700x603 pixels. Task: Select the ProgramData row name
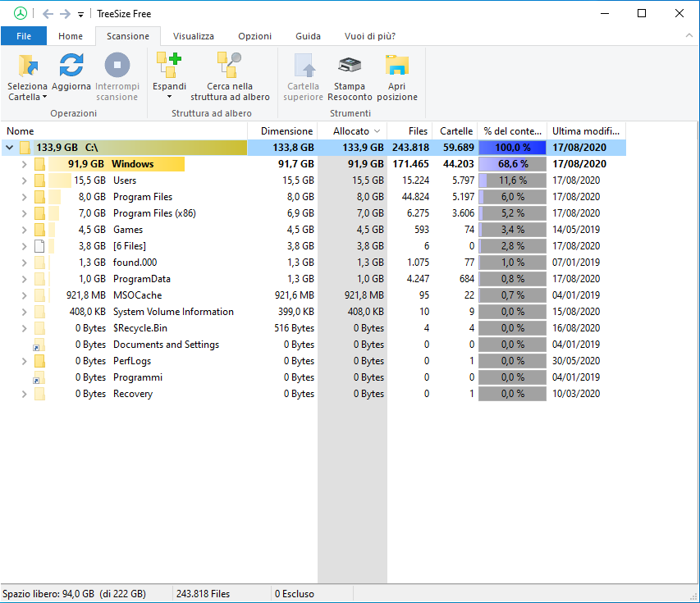[141, 279]
